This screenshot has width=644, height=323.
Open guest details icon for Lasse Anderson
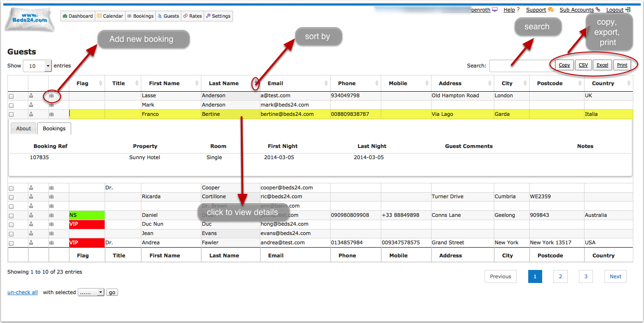[x=31, y=96]
